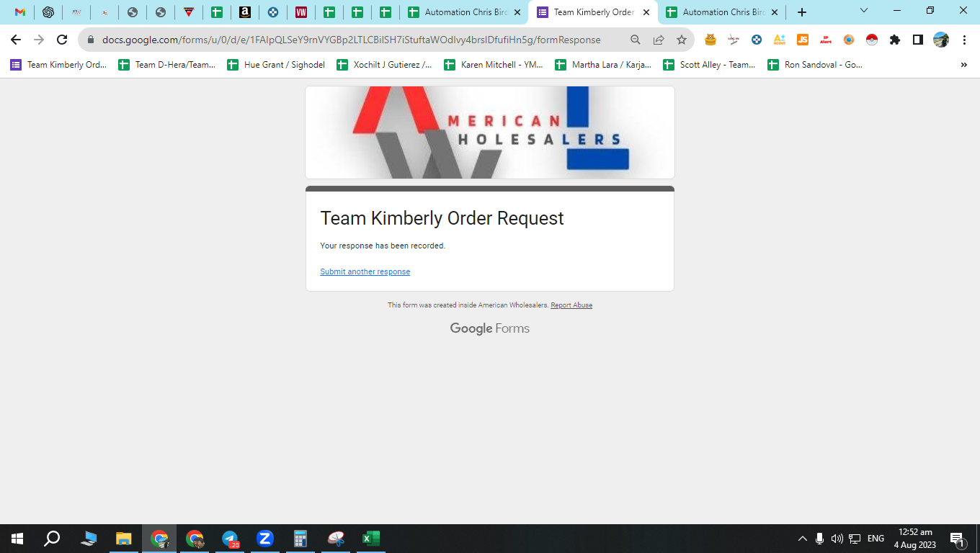Open the Team Kimberly Ord... bookmark
The height and width of the screenshot is (553, 980).
pos(58,65)
